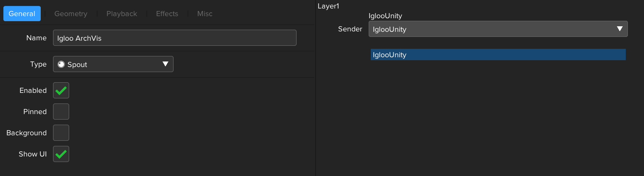Click the white arrow on Type dropdown
This screenshot has height=176, width=644.
(x=165, y=64)
